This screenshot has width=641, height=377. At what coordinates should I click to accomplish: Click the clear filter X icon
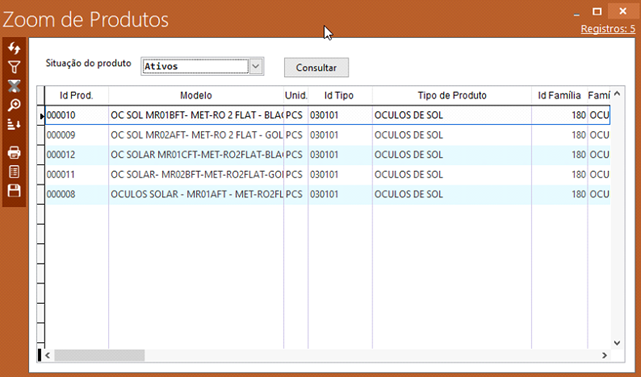click(x=14, y=86)
